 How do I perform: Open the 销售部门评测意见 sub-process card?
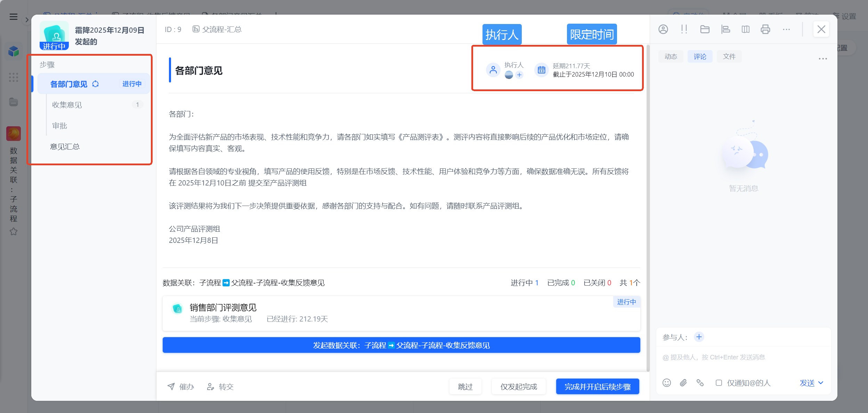pyautogui.click(x=401, y=313)
